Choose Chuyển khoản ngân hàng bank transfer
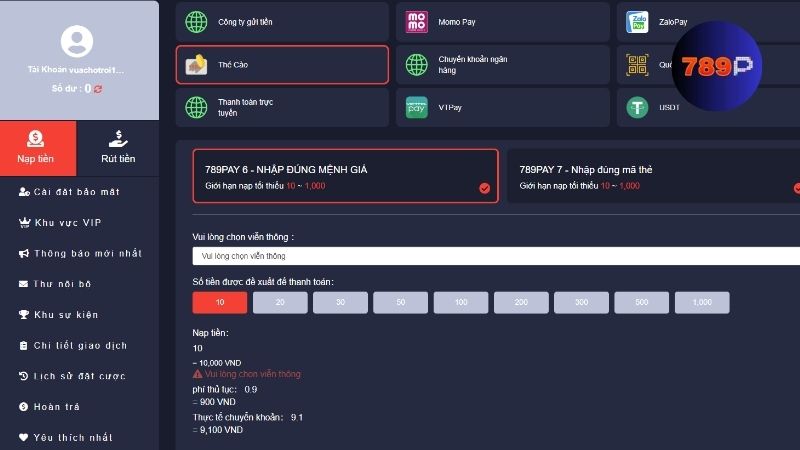 (x=503, y=65)
